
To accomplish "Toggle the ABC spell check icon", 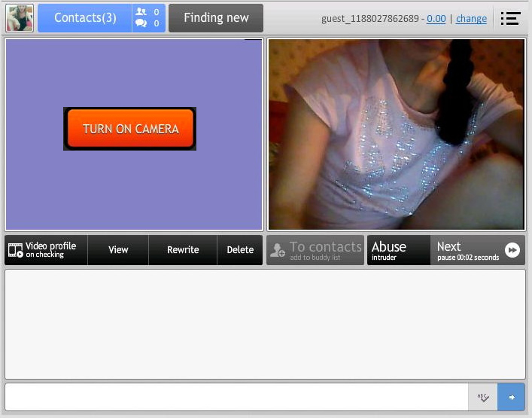I will click(x=483, y=397).
